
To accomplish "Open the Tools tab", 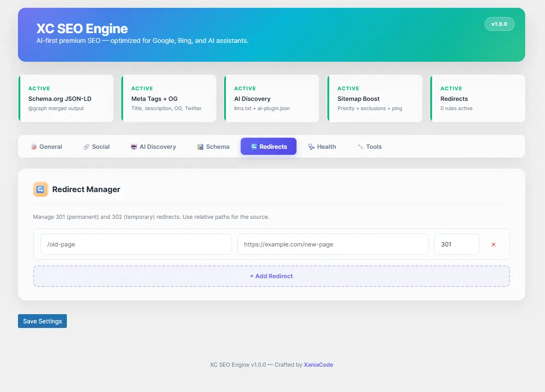I will [x=369, y=146].
